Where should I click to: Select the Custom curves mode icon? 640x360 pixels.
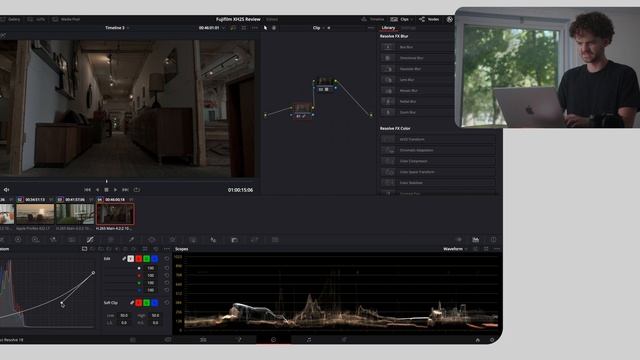84,249
